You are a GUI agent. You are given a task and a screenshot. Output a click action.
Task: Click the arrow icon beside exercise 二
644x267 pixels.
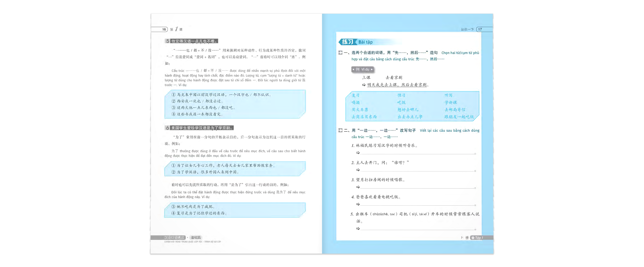click(340, 130)
